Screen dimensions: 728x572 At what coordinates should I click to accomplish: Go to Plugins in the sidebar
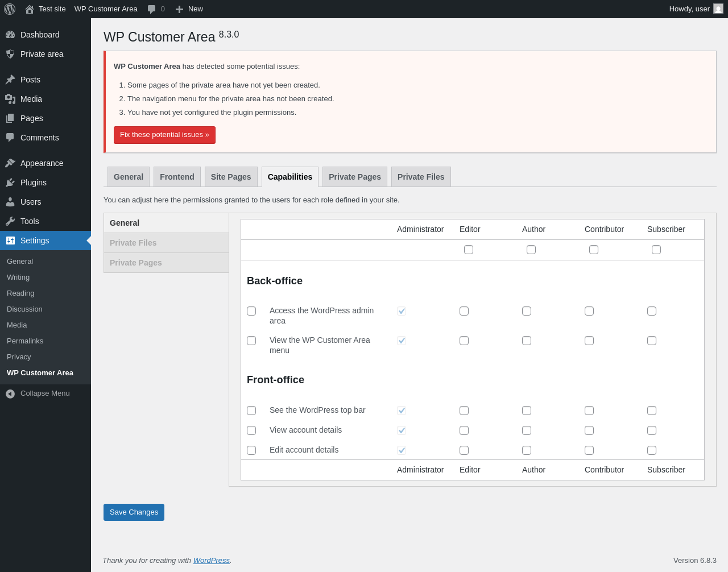[x=33, y=183]
